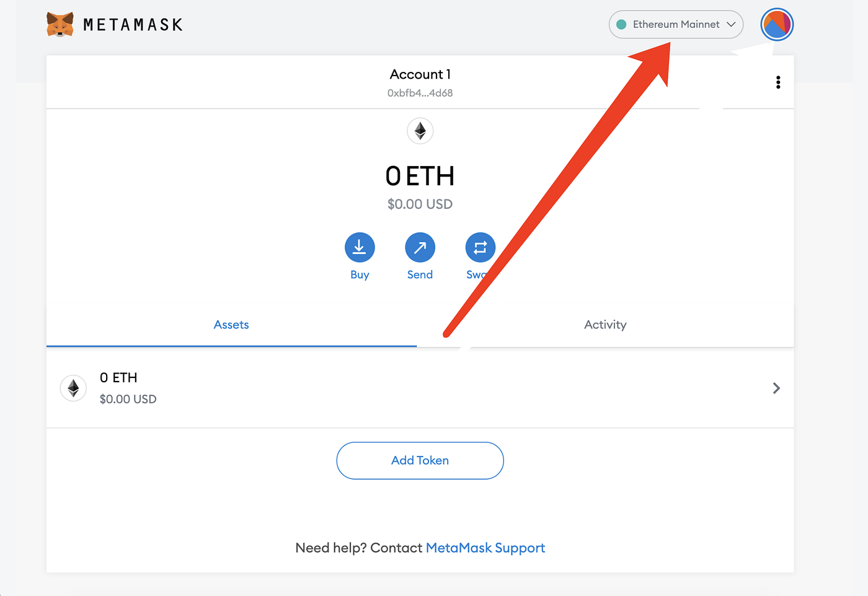The height and width of the screenshot is (596, 868).
Task: Open the Ethereum Mainnet network dropdown
Action: 676,25
